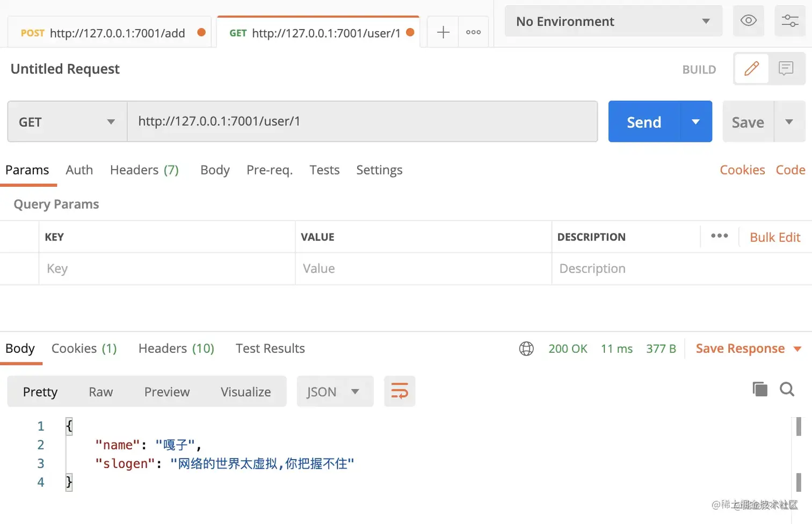Open response Headers (10) tab
The height and width of the screenshot is (524, 812).
point(176,348)
